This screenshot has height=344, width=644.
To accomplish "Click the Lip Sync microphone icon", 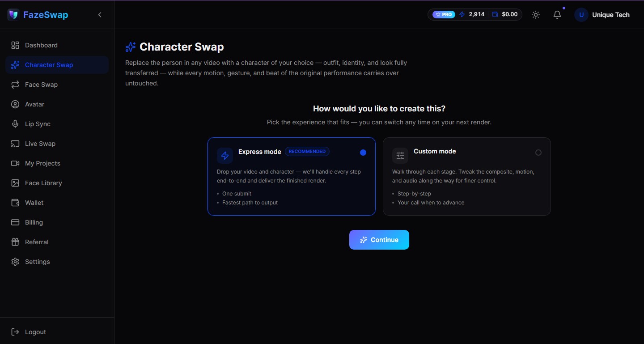I will [15, 124].
